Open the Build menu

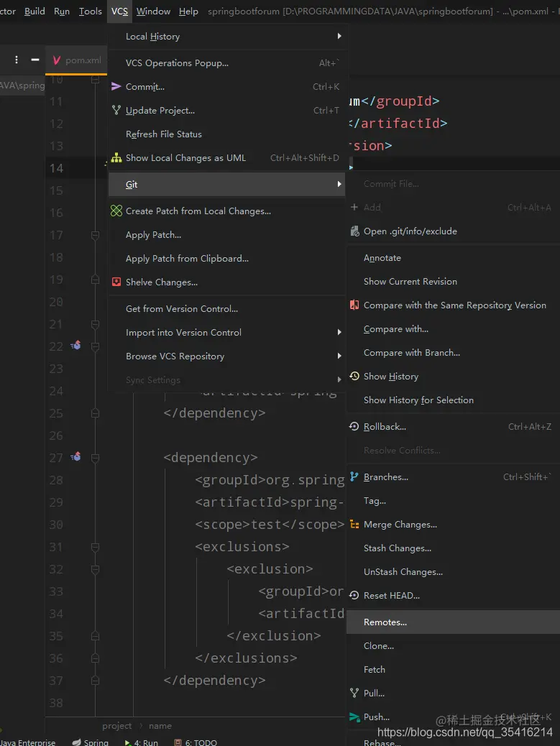pyautogui.click(x=35, y=11)
